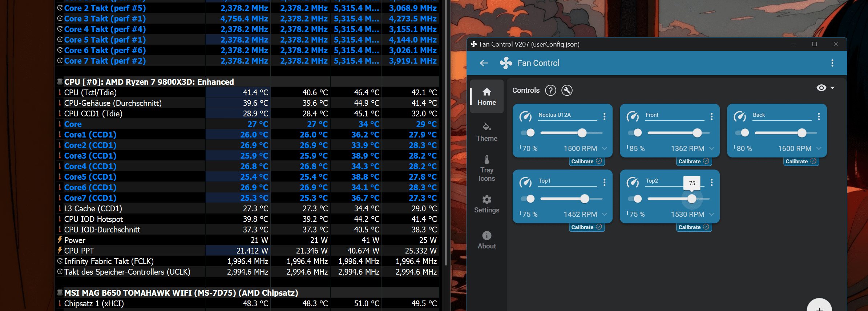The image size is (868, 311).
Task: Open the Home section in sidebar
Action: [487, 96]
